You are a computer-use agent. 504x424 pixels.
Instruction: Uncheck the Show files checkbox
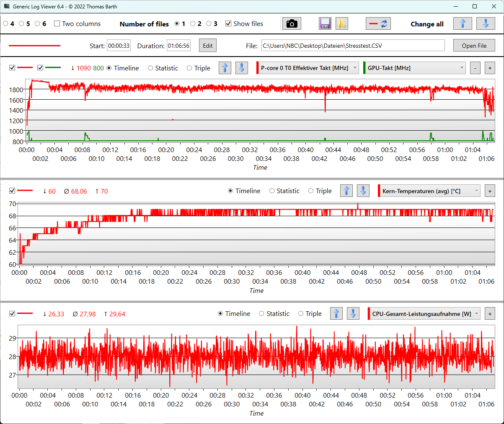pos(228,24)
